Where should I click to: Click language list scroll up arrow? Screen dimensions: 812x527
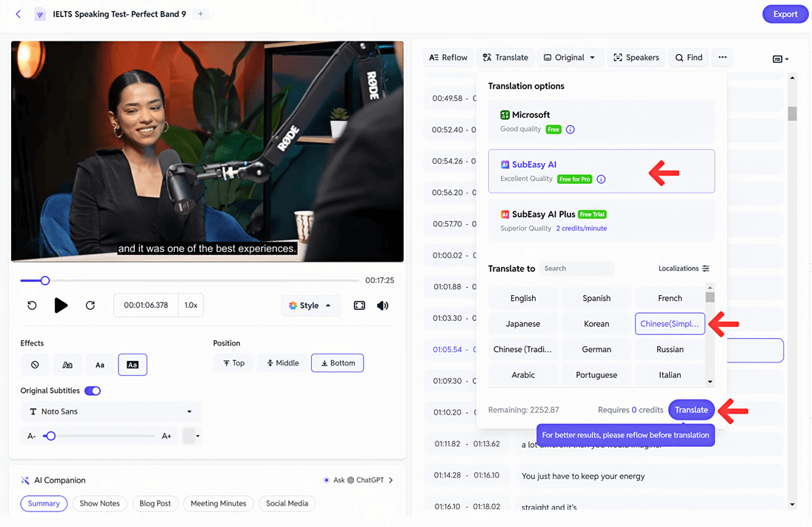[710, 288]
